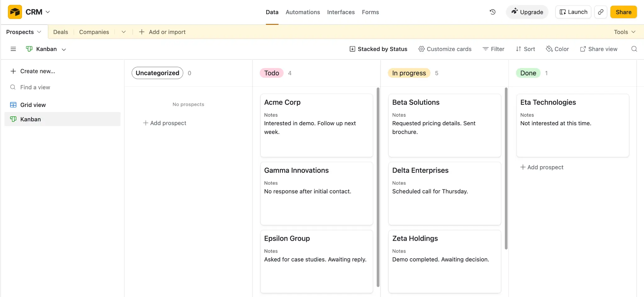Click the Stacked by Status icon

(x=353, y=49)
